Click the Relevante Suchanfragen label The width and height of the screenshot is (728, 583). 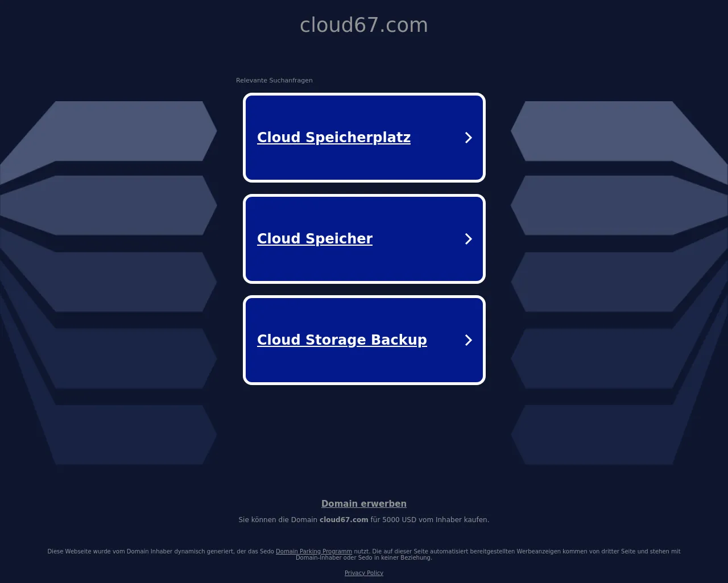click(x=274, y=80)
